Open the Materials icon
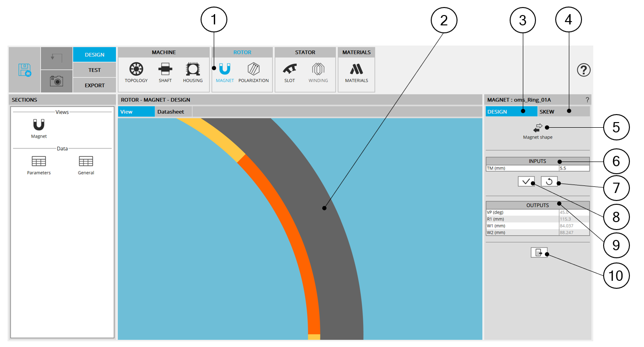This screenshot has width=644, height=347. point(356,70)
